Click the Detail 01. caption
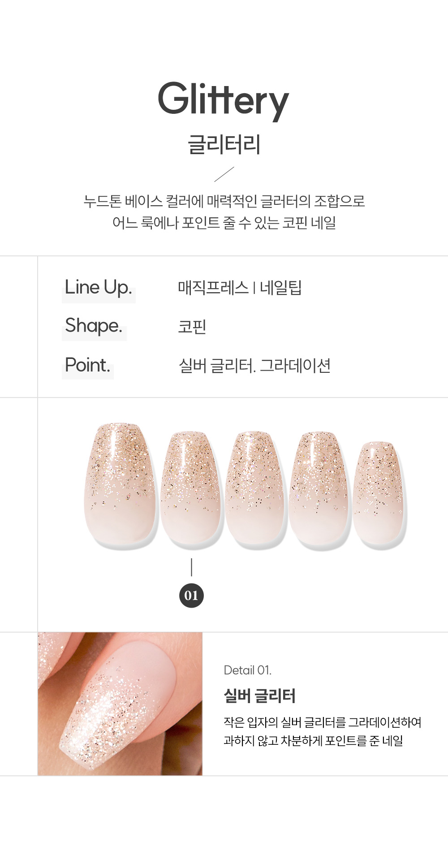The width and height of the screenshot is (448, 868). 247,670
